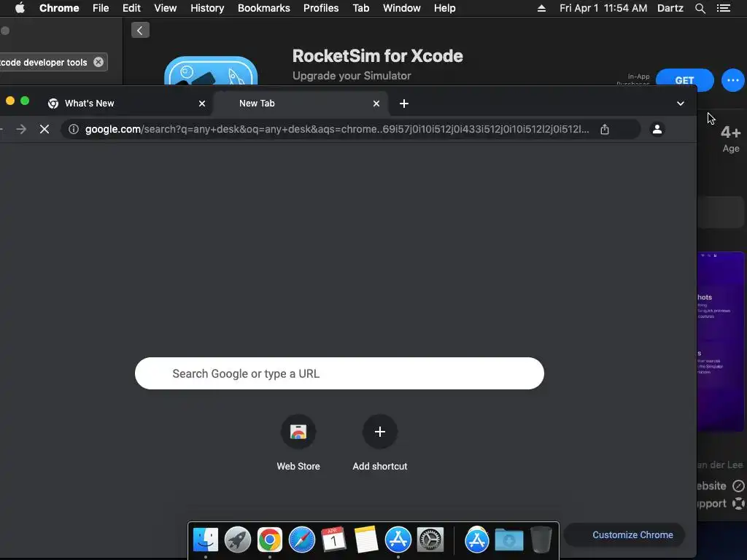The height and width of the screenshot is (560, 747).
Task: Open System Preferences from the Dock
Action: [430, 540]
